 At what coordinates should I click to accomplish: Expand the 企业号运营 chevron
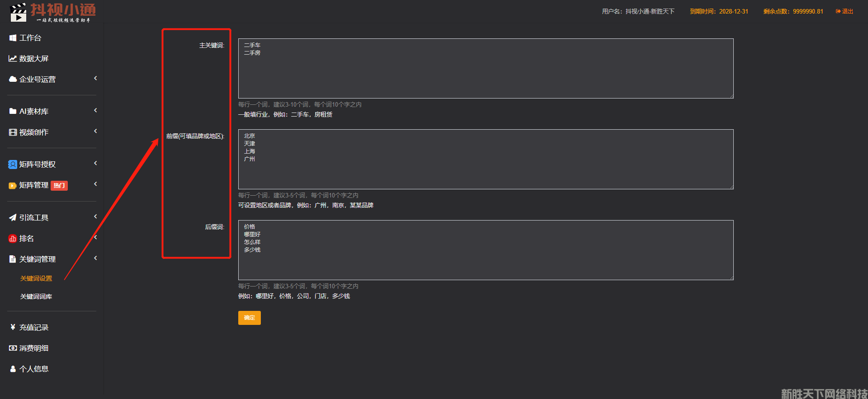[x=95, y=79]
